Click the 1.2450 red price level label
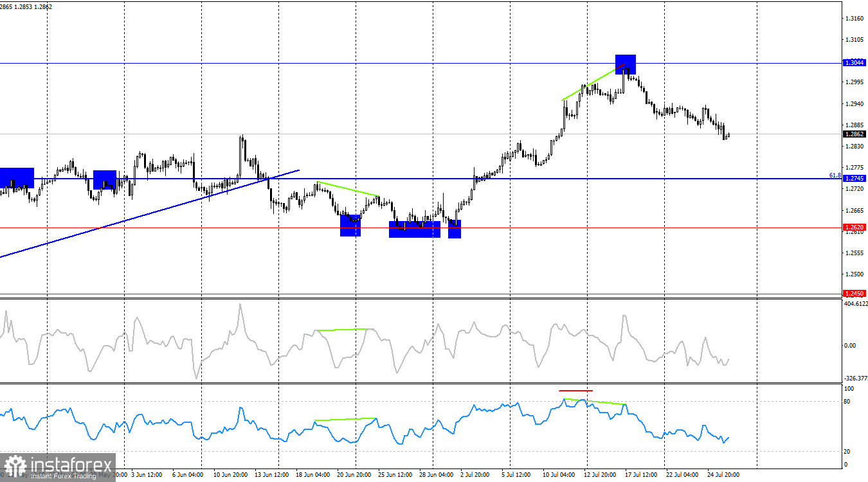The height and width of the screenshot is (482, 868). coord(854,293)
